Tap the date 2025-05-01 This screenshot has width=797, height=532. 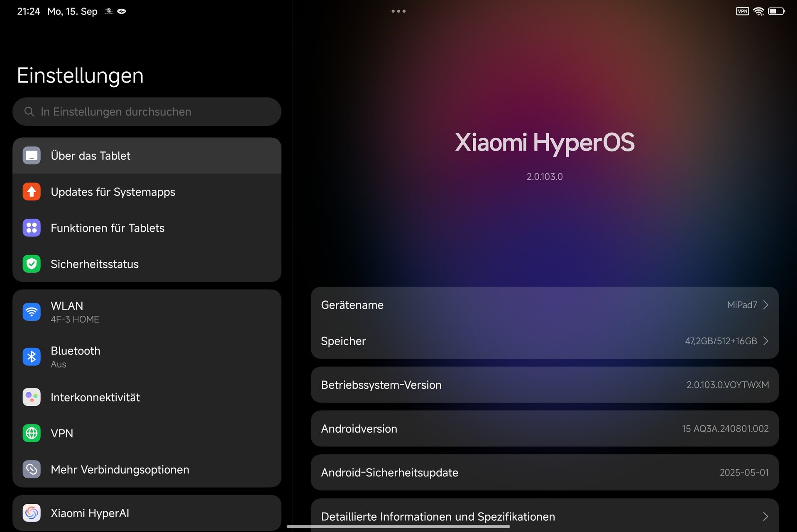click(x=744, y=473)
